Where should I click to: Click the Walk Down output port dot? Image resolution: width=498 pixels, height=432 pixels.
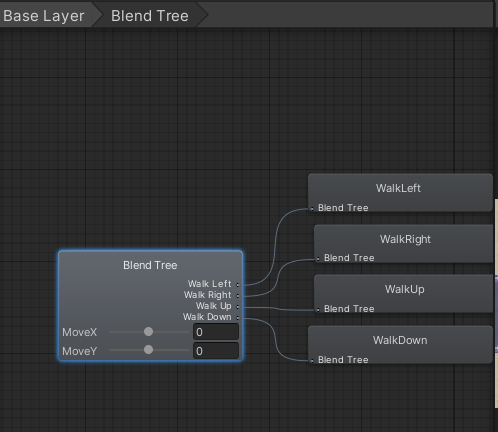238,318
